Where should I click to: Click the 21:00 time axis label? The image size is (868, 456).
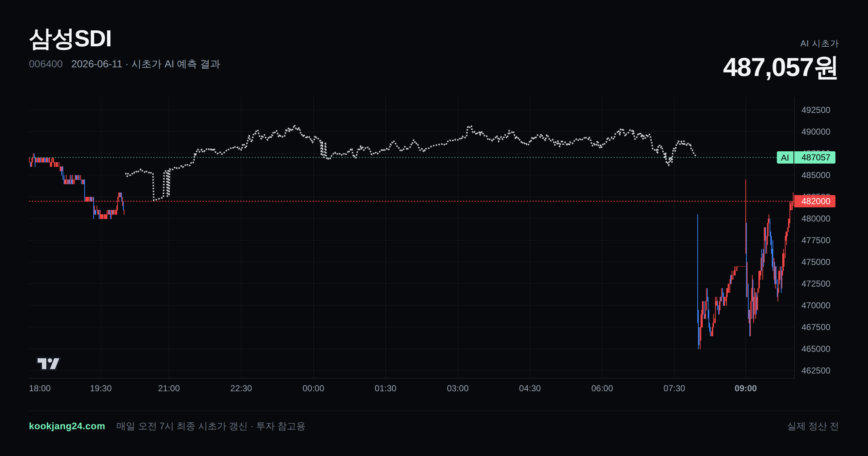[x=169, y=388]
